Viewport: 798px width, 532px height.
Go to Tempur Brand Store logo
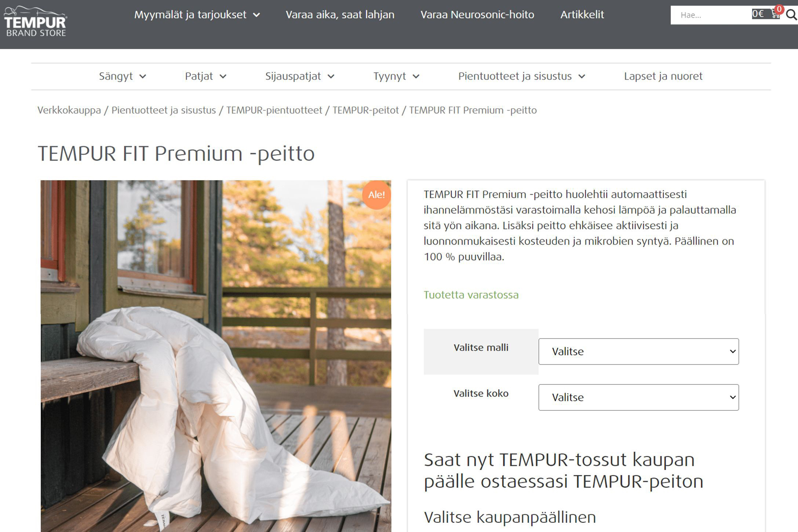pos(35,21)
